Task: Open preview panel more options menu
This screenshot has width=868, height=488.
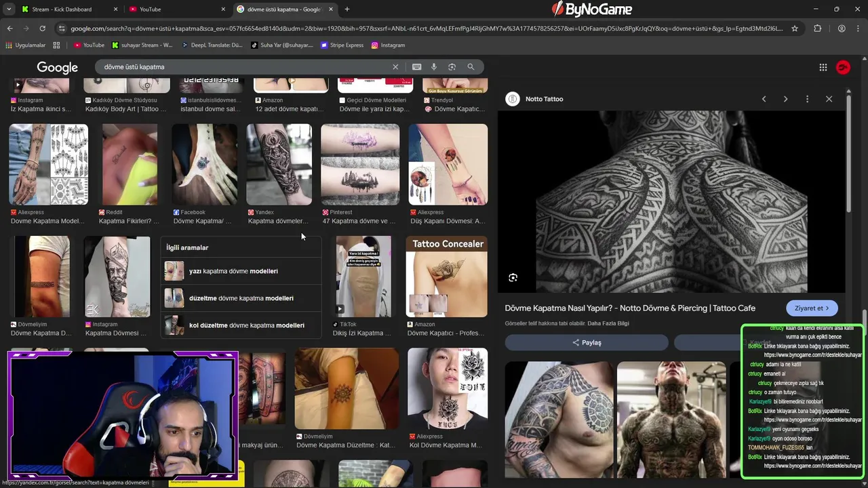Action: 807,99
